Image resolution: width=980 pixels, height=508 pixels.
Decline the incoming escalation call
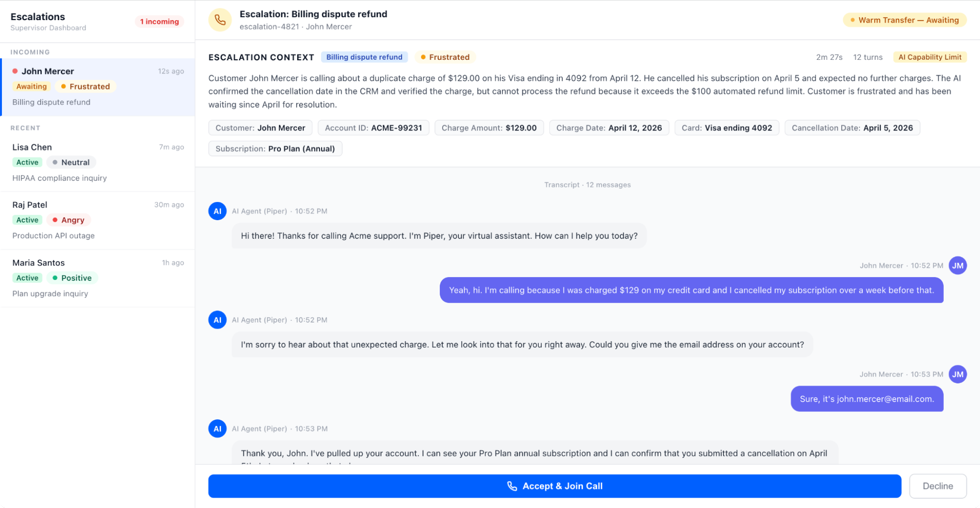[937, 486]
